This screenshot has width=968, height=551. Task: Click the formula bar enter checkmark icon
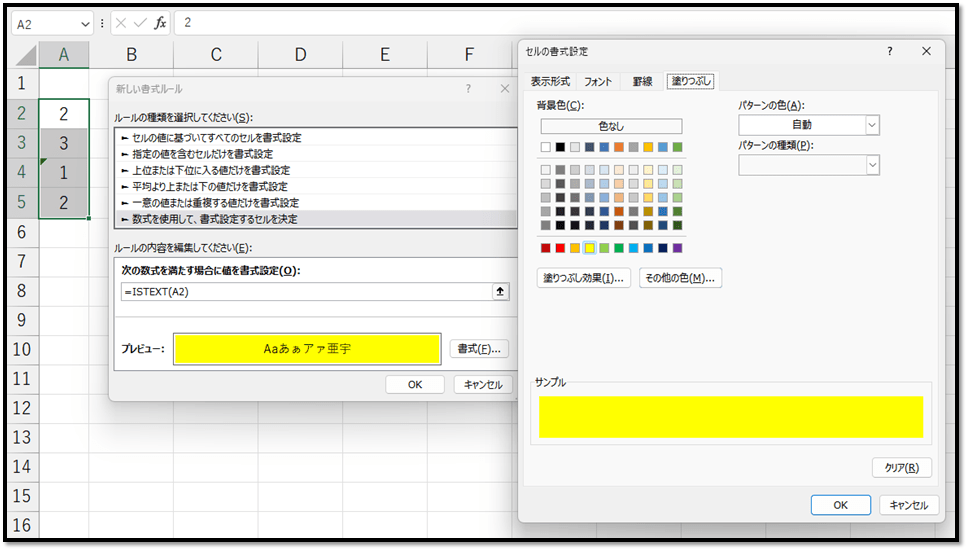[x=139, y=23]
